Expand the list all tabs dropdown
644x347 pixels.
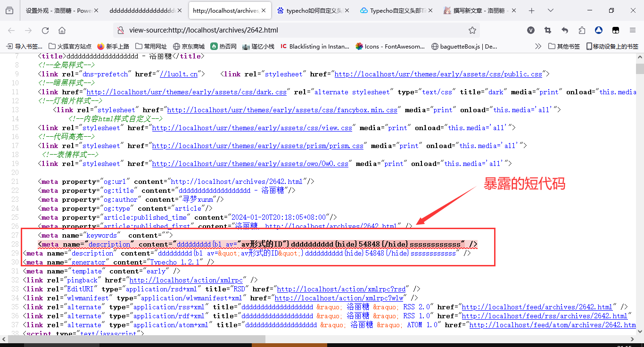[550, 10]
